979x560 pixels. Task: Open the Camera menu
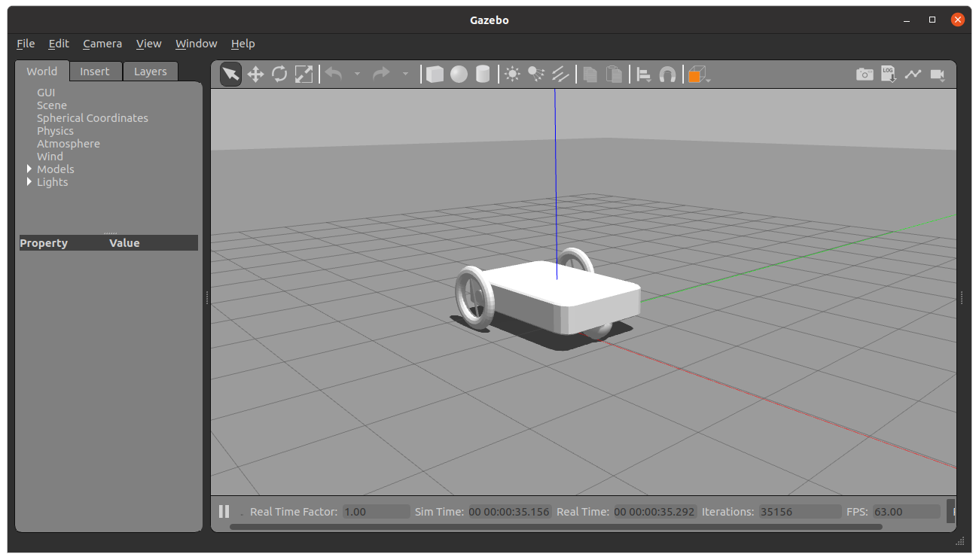(102, 44)
